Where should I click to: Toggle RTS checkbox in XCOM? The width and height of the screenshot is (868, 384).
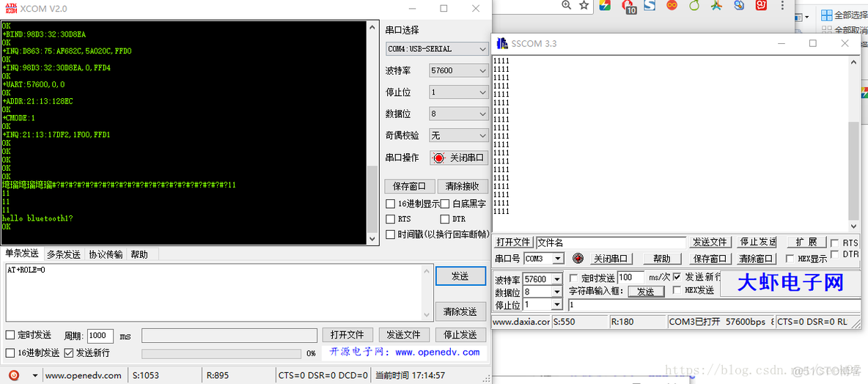[x=390, y=219]
